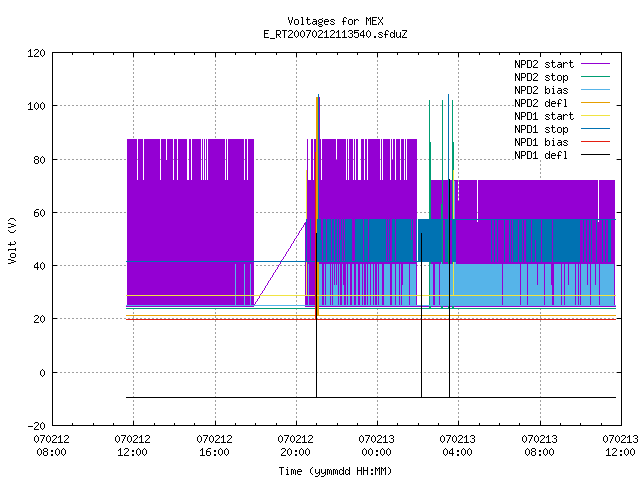Viewport: 640px width, 480px height.
Task: Click the light blue NPD2 bias legend line
Action: (595, 90)
